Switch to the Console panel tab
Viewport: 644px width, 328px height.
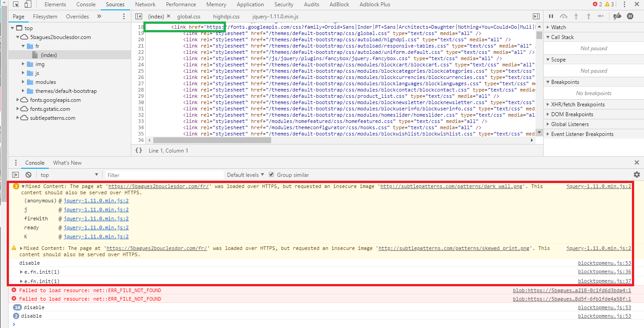[86, 4]
